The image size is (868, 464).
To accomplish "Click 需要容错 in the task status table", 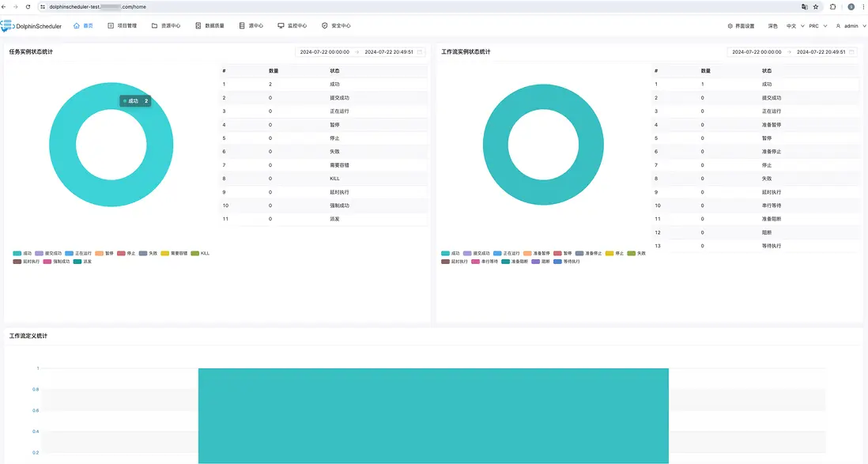I will click(x=339, y=165).
